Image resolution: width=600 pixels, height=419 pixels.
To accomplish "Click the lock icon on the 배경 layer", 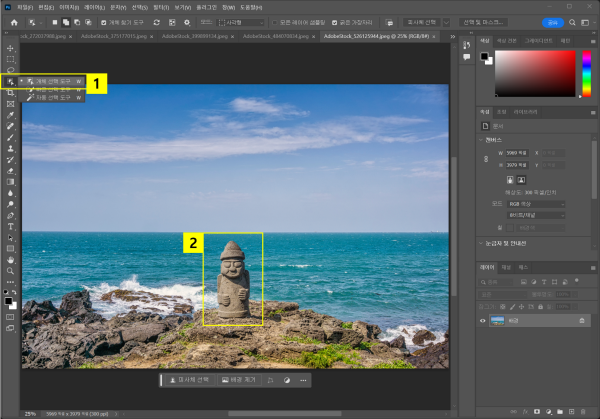I will click(582, 320).
